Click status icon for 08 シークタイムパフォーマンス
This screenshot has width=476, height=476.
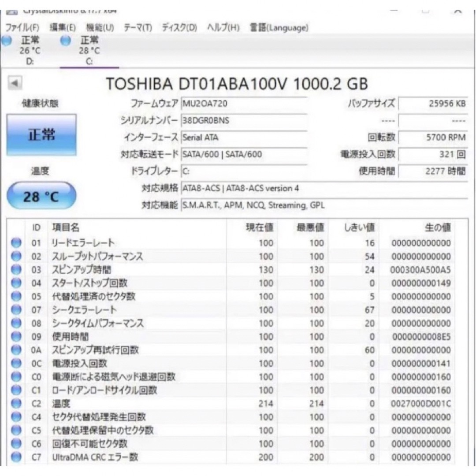coord(16,324)
